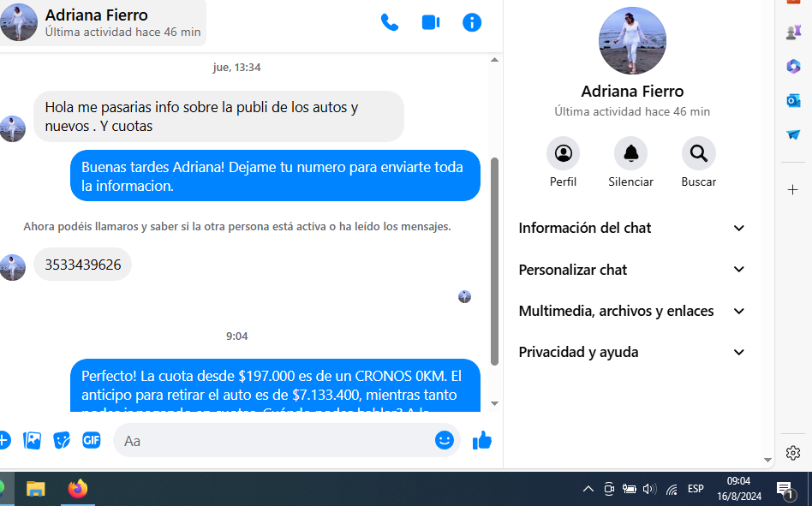Choose a sticker from the sticker icon
The height and width of the screenshot is (506, 812).
tap(62, 440)
